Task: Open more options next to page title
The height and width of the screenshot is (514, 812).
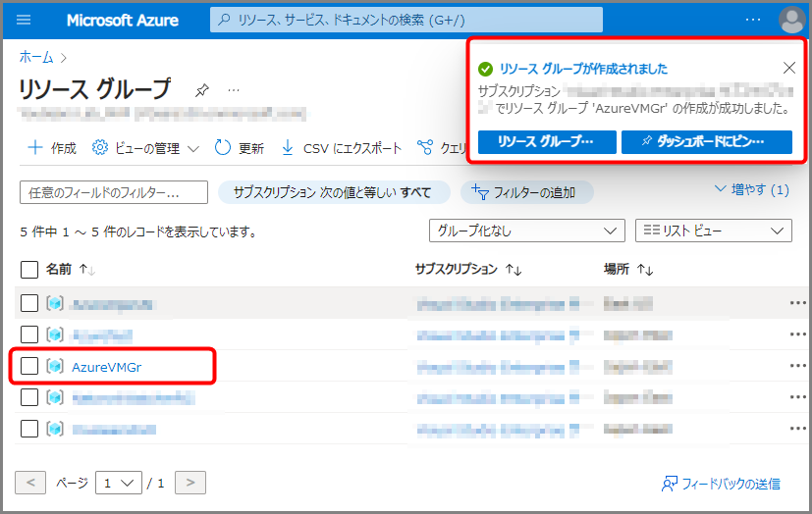Action: point(234,90)
